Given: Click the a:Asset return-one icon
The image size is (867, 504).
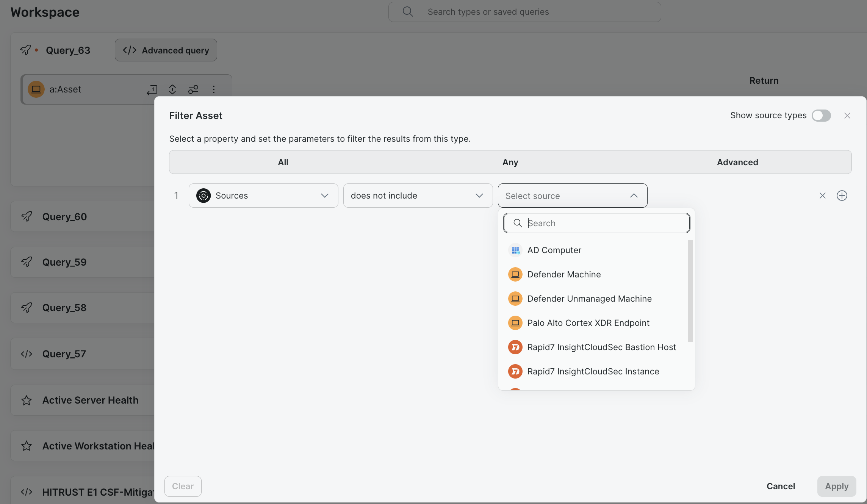Looking at the screenshot, I should click(x=152, y=90).
